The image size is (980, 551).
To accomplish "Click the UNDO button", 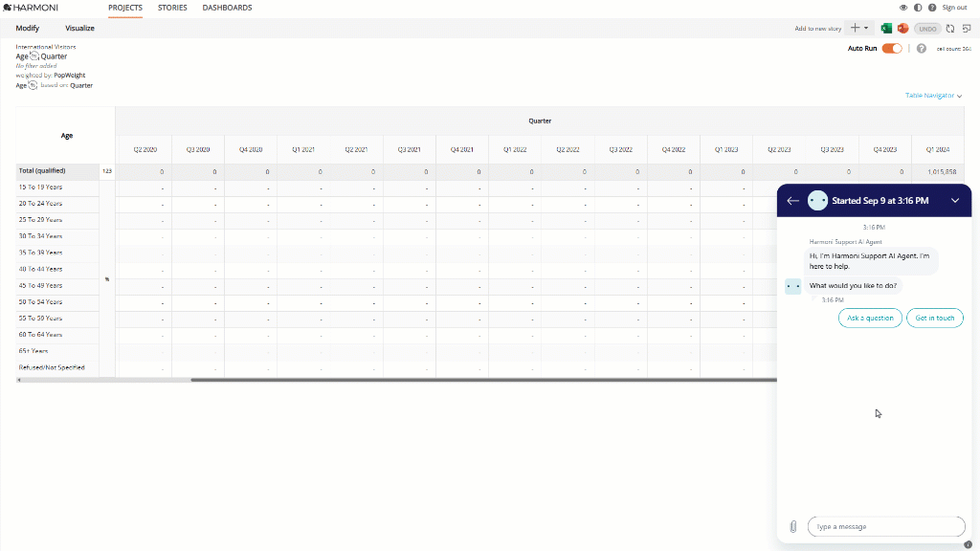I will coord(927,29).
